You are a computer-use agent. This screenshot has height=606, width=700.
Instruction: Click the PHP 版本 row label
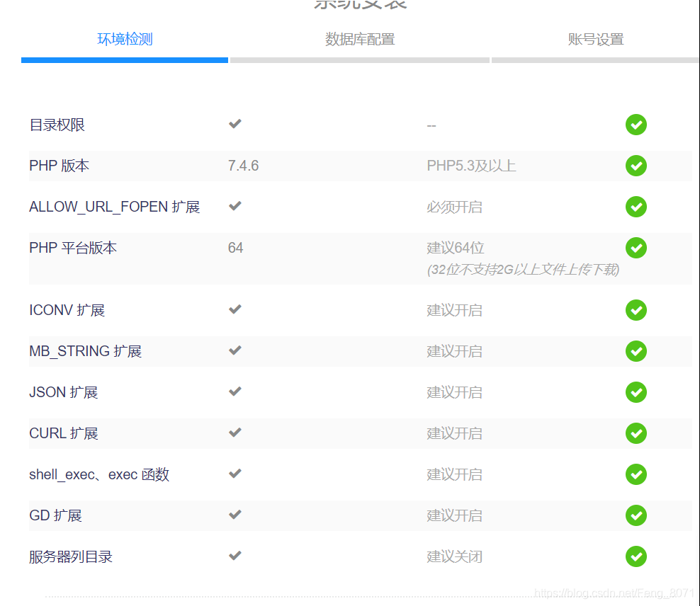(59, 166)
